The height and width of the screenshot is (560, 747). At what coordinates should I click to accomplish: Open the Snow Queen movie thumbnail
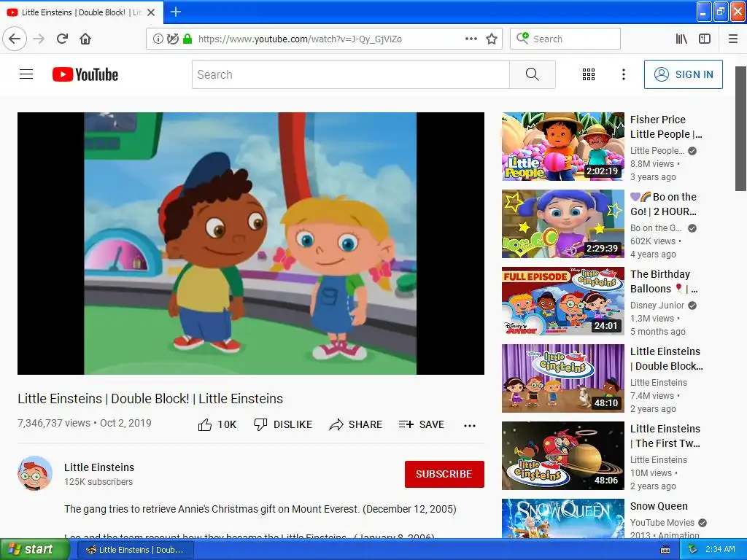click(x=562, y=518)
